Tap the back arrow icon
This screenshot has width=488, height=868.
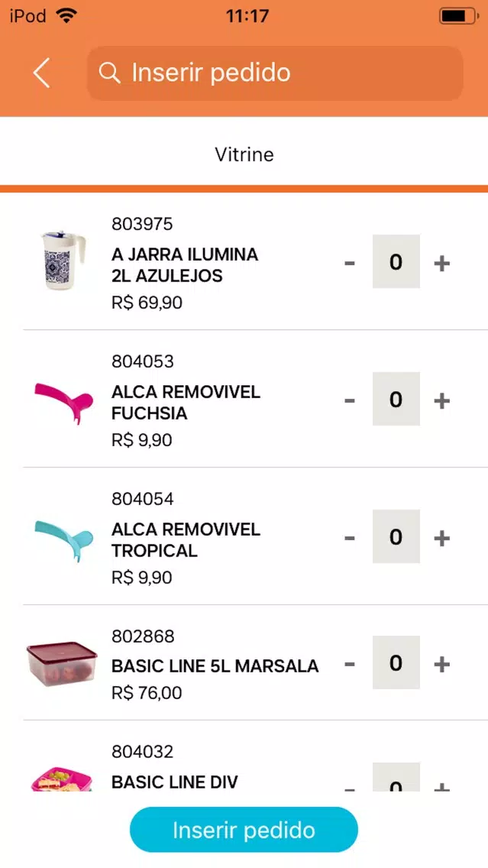coord(41,73)
